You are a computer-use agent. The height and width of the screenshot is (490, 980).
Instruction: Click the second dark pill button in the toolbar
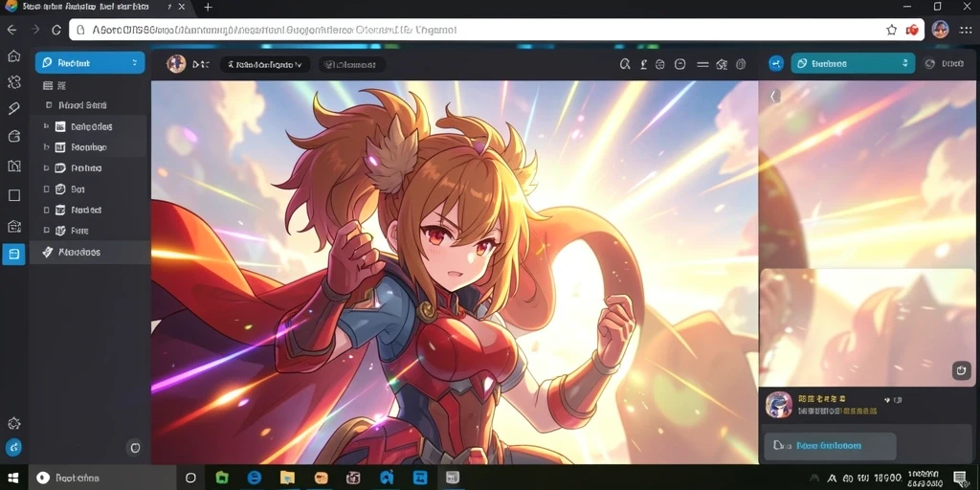(352, 64)
